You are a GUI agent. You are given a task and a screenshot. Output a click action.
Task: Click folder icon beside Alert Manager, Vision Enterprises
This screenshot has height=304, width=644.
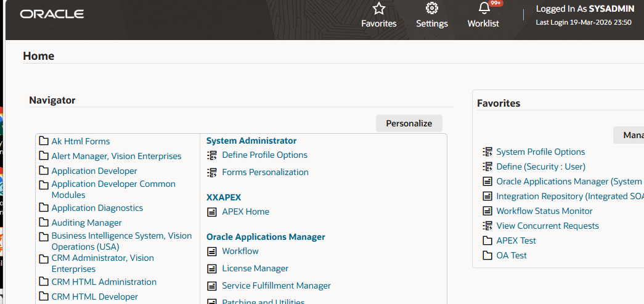(44, 156)
